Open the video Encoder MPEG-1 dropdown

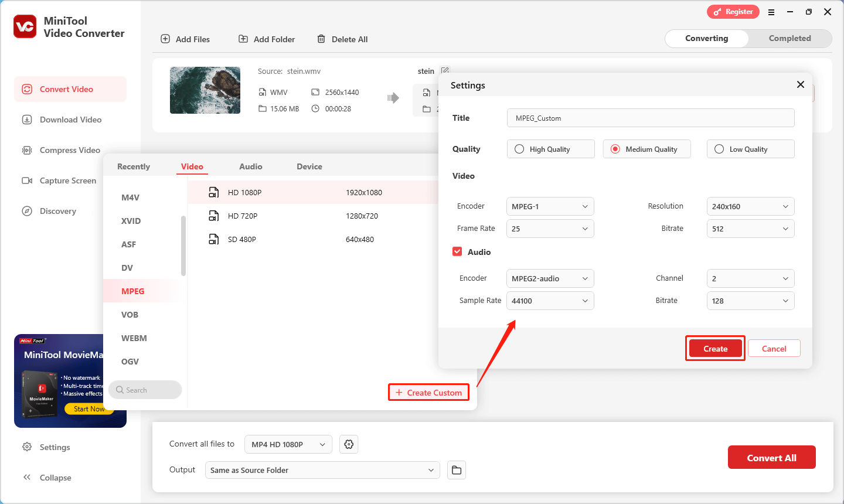click(x=550, y=206)
